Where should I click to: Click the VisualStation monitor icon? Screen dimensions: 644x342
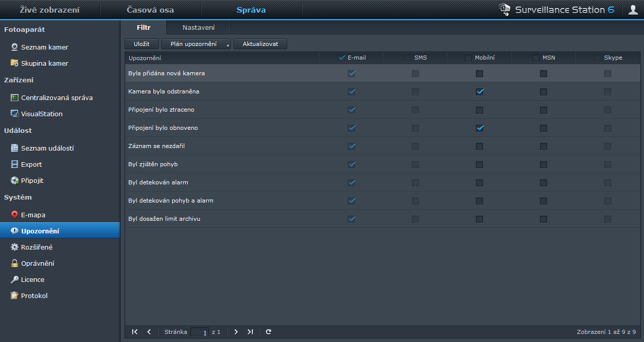[15, 114]
